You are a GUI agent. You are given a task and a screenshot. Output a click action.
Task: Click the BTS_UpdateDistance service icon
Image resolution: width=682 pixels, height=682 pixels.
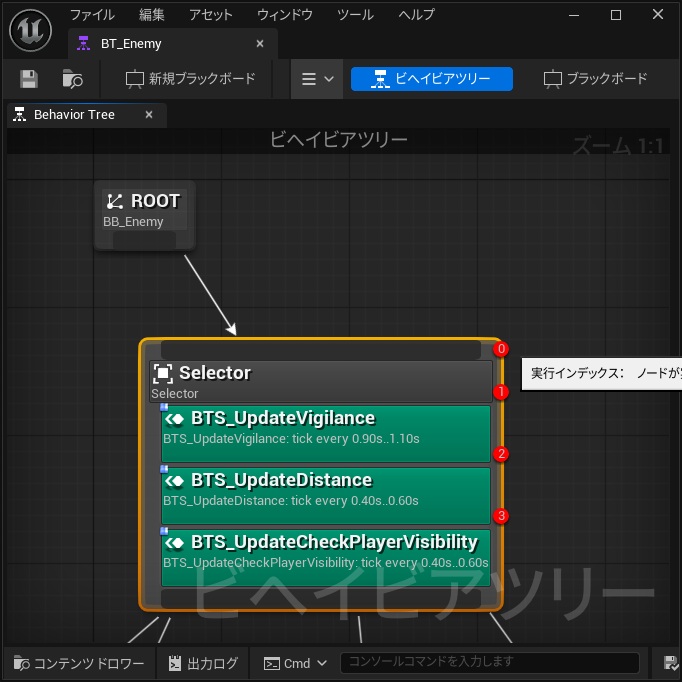pyautogui.click(x=174, y=481)
